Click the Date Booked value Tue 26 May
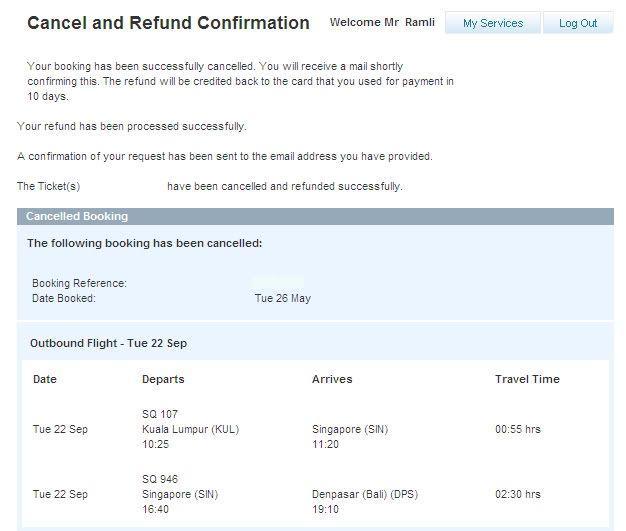This screenshot has height=531, width=626. click(283, 298)
